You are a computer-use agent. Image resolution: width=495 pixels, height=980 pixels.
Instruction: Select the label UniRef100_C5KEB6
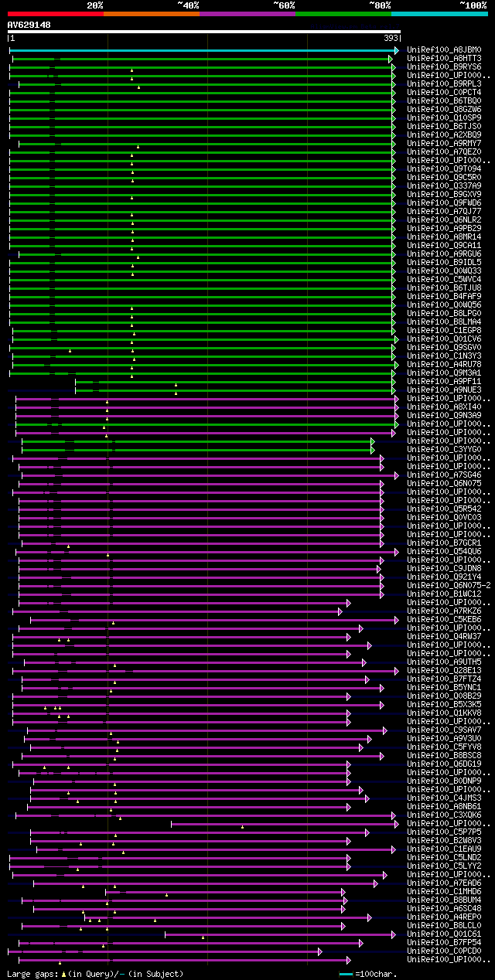click(x=445, y=620)
